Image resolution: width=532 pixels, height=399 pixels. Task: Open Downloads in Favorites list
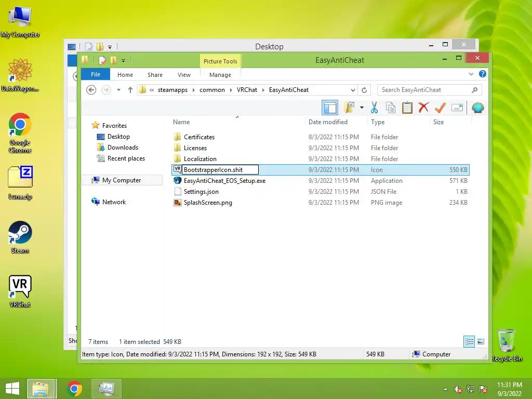point(123,147)
